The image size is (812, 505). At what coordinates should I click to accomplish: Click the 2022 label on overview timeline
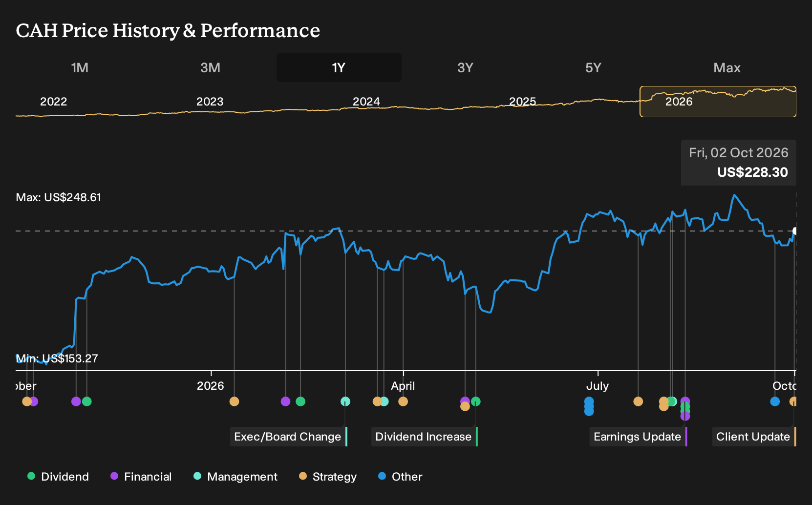[x=54, y=102]
